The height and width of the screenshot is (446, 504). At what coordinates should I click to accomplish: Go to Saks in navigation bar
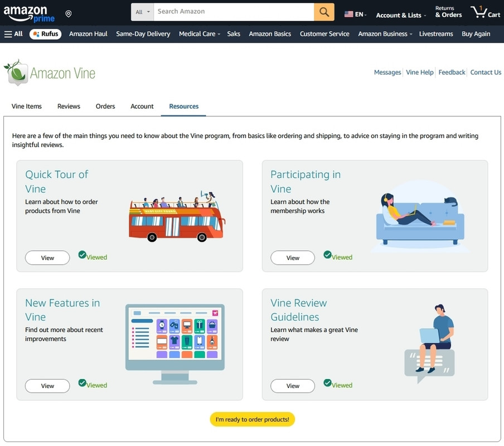[x=234, y=34]
